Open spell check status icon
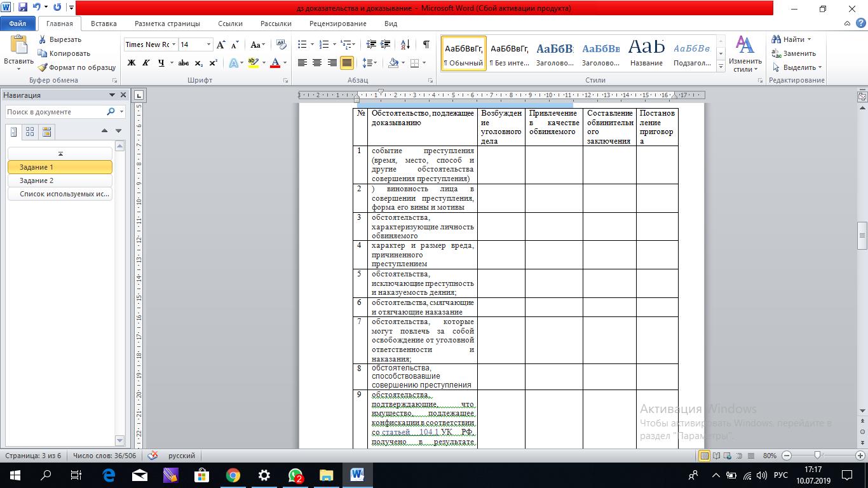Image resolution: width=868 pixels, height=488 pixels. [153, 456]
